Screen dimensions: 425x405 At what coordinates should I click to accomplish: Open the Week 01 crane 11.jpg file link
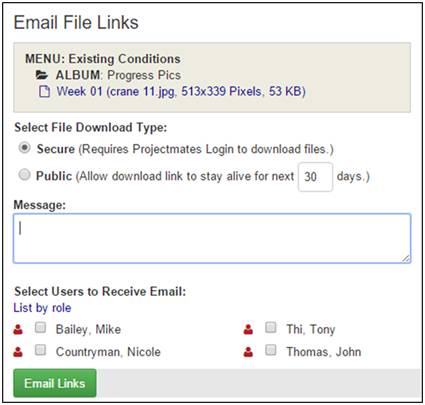click(181, 91)
